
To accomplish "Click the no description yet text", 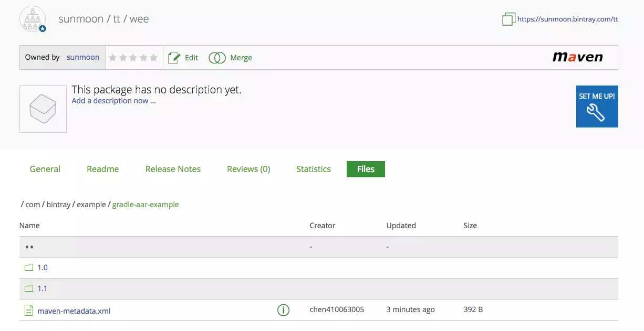I will [157, 90].
